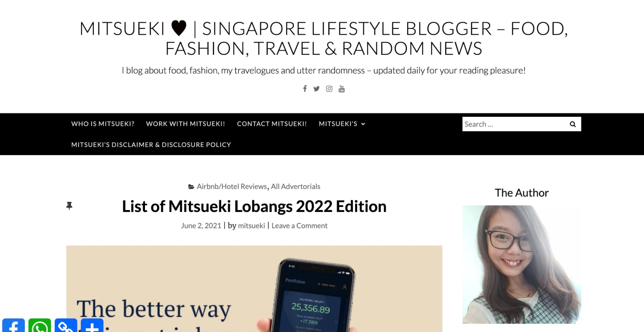Open the Who Is Mitsueki? menu item
Screen dimensions: 644x332
tap(103, 124)
